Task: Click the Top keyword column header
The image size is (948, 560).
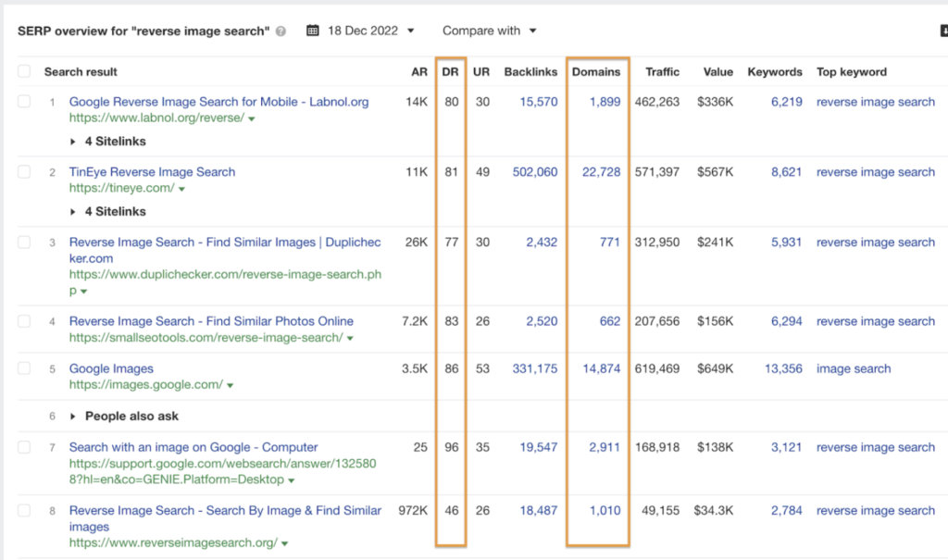Action: point(852,71)
